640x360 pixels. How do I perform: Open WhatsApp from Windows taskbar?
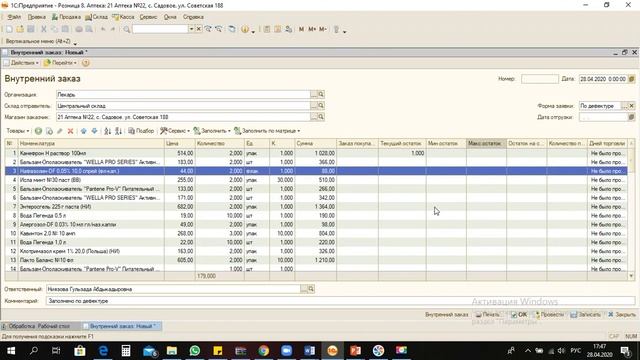tap(195, 351)
